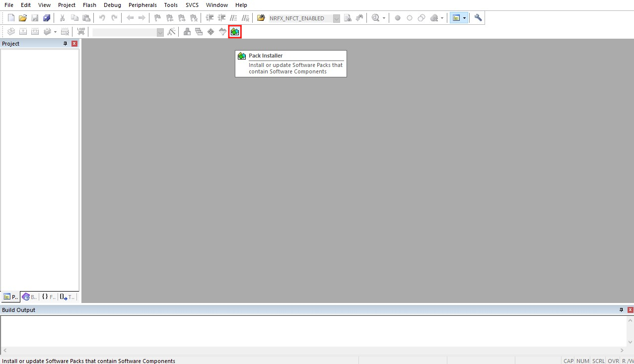
Task: Toggle auto-hide pin on Build Output
Action: 621,310
